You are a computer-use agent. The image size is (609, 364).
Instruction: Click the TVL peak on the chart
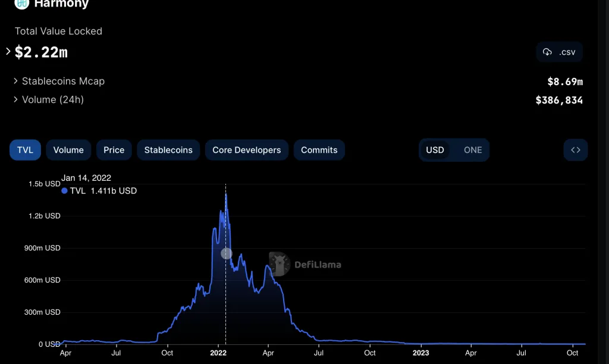click(x=226, y=194)
